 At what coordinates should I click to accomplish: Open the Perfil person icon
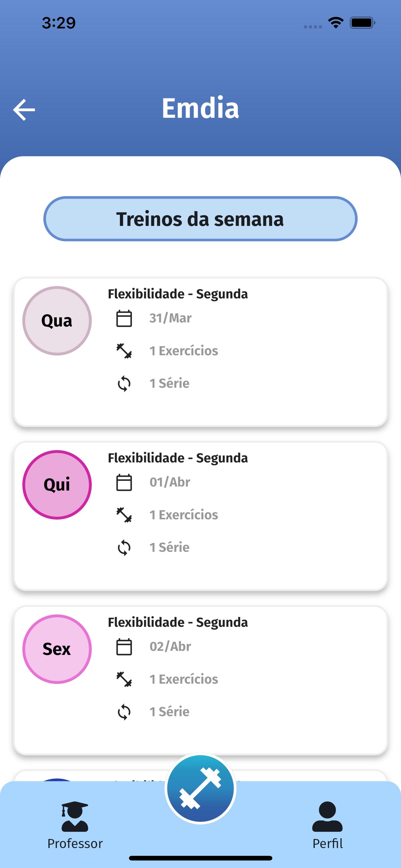[327, 816]
